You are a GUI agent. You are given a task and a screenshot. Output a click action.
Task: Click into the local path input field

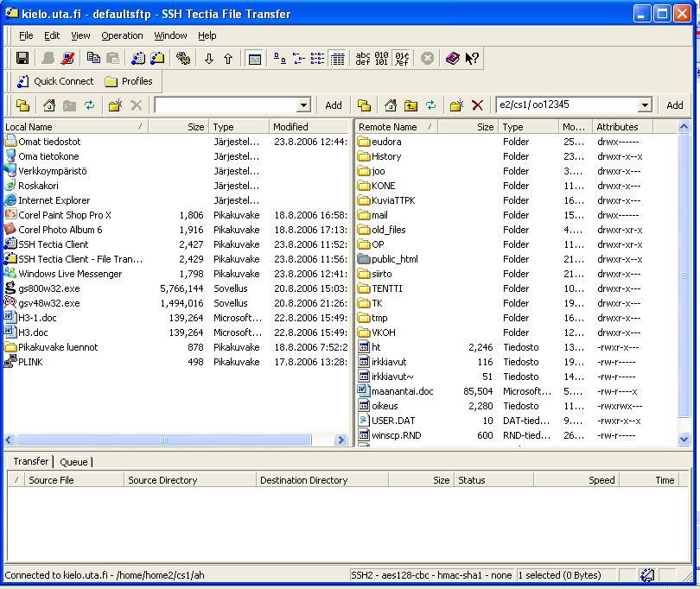click(x=226, y=105)
